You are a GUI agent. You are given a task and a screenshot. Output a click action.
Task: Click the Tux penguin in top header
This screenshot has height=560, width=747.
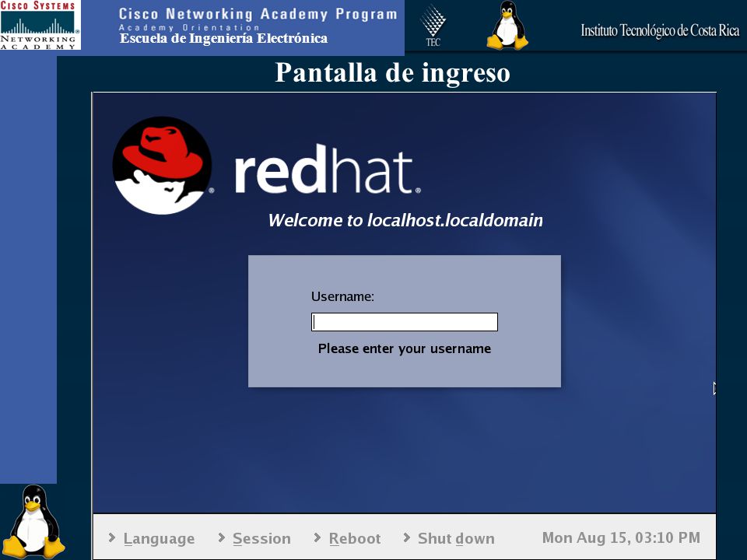(507, 25)
